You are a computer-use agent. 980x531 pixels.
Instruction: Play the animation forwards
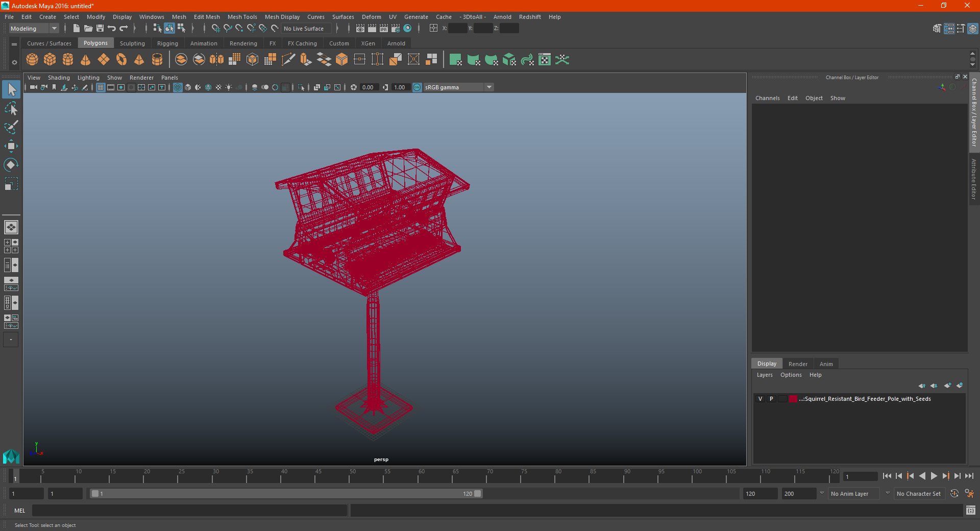click(934, 476)
